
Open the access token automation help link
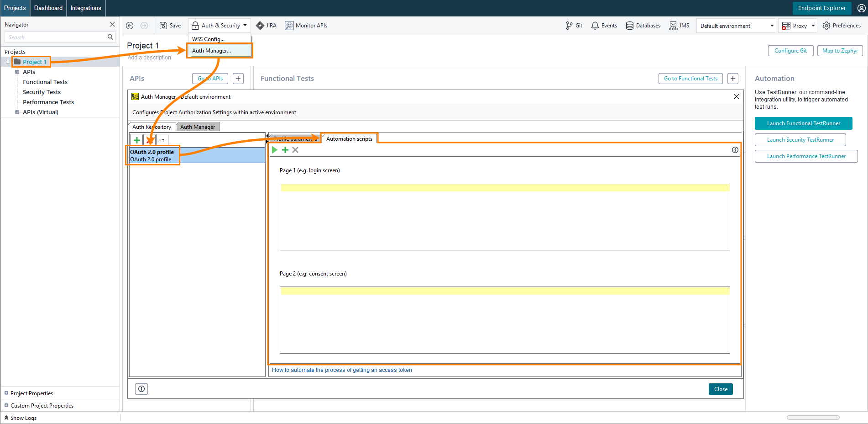tap(341, 370)
